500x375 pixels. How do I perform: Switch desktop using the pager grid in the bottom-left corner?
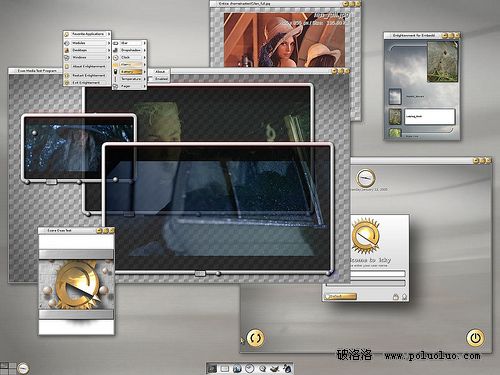[8, 368]
